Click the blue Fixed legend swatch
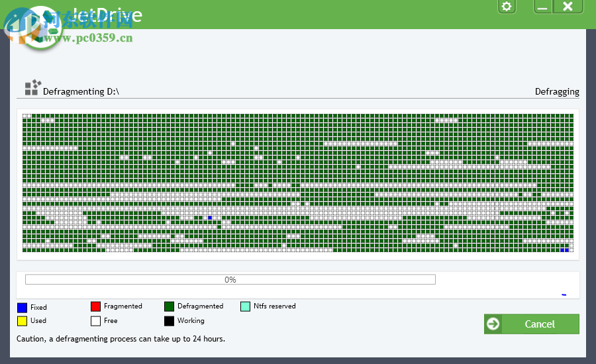Image resolution: width=596 pixels, height=364 pixels. (22, 307)
